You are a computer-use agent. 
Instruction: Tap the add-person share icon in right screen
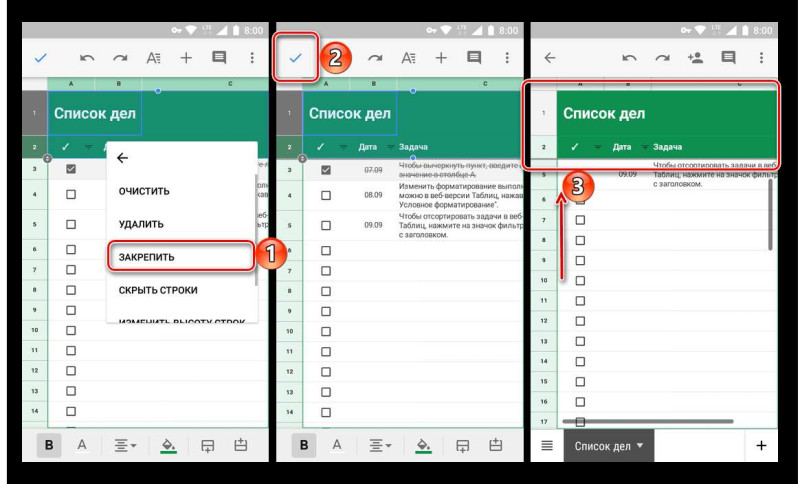695,58
